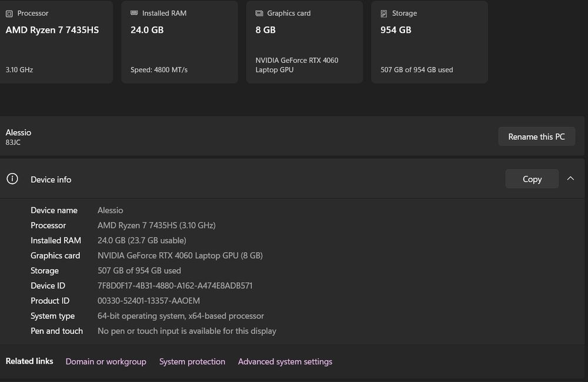Click the 83JC model text
Viewport: 588px width, 382px height.
13,142
